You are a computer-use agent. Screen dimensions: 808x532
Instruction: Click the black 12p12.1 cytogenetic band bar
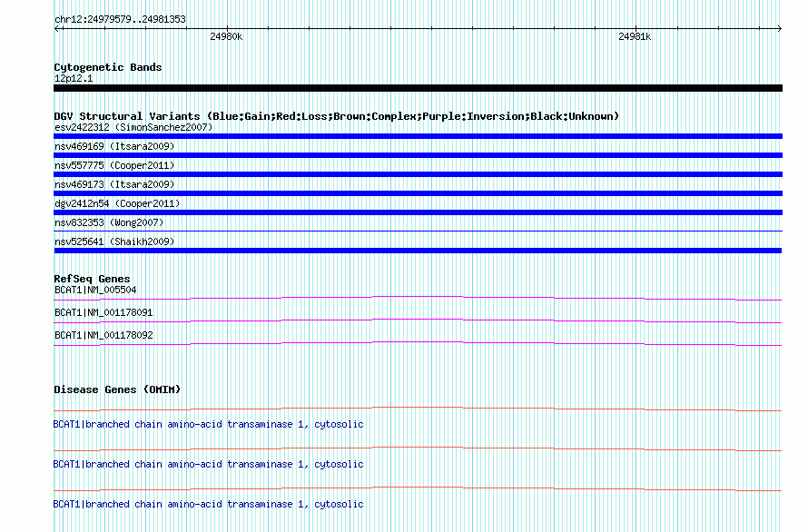tap(418, 88)
